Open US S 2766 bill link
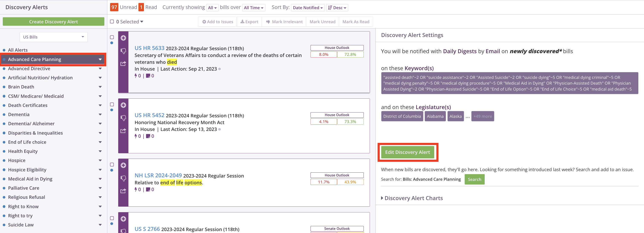Viewport: 644px width, 233px height. click(x=147, y=229)
